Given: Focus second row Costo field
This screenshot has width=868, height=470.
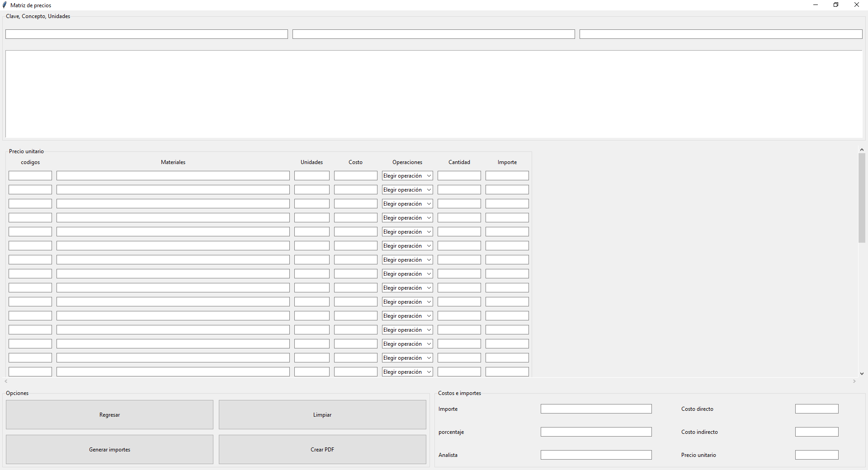Looking at the screenshot, I should (356, 190).
